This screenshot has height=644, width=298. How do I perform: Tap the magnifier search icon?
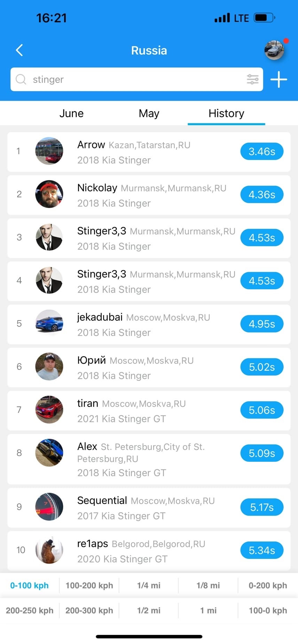point(21,79)
